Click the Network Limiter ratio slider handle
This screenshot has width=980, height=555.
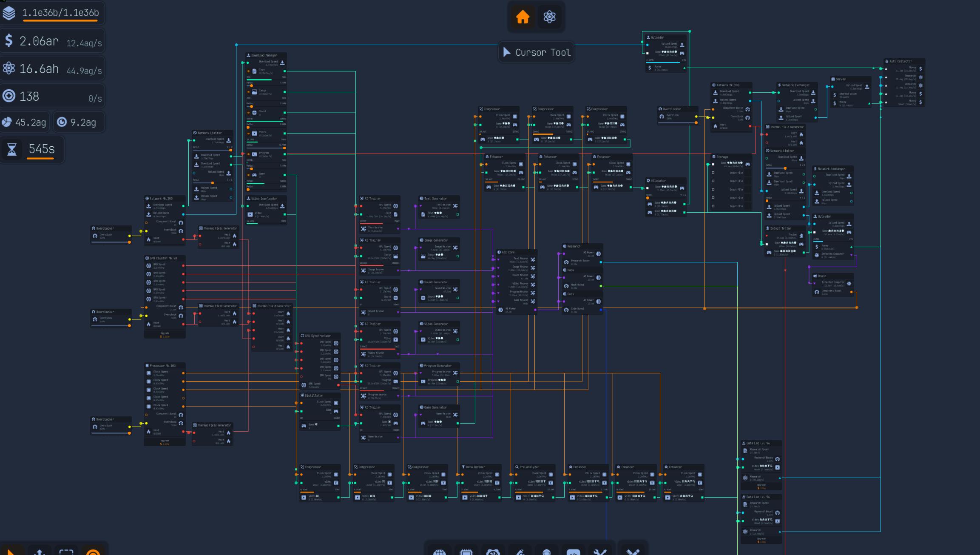[230, 150]
